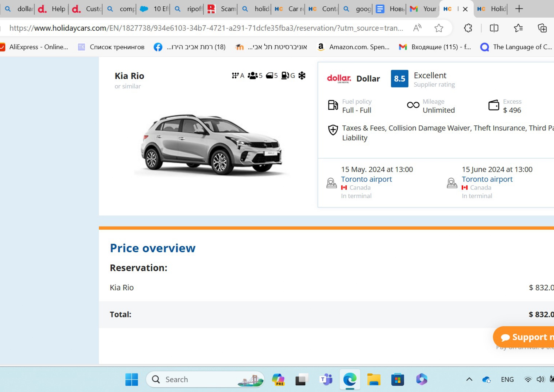Open 'The Language of C...' bookmark
This screenshot has width=554, height=392.
click(516, 47)
